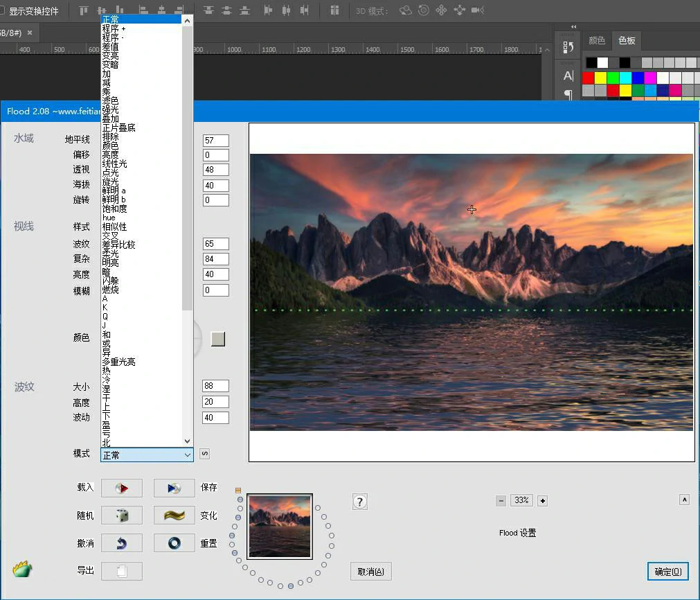The image size is (700, 600).
Task: Click collapse arrow button at dialog right
Action: pyautogui.click(x=684, y=500)
